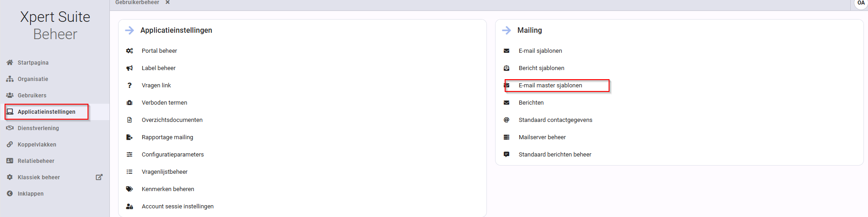Screen dimensions: 868x217
Task: Open Standaard berichten beheer
Action: tap(555, 154)
